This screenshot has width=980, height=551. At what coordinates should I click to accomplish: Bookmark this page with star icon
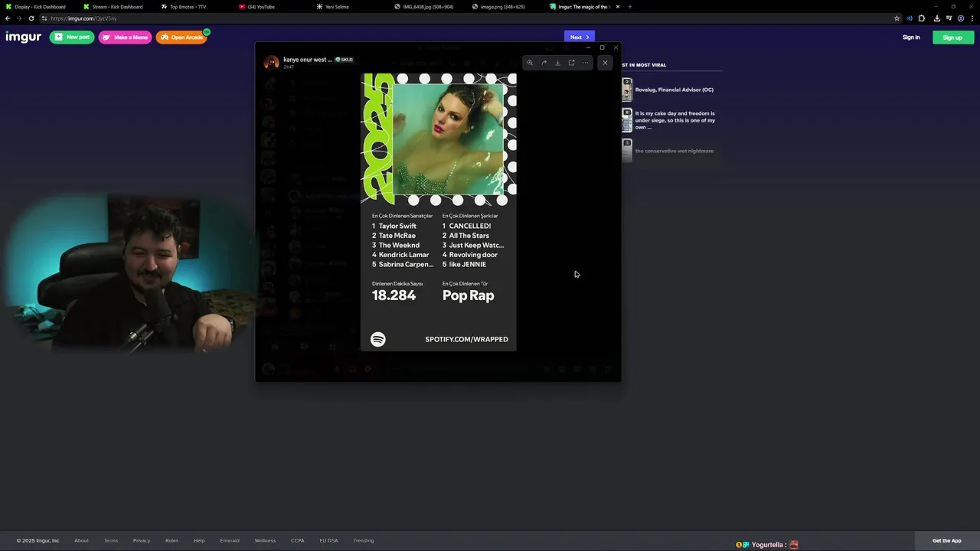click(897, 18)
